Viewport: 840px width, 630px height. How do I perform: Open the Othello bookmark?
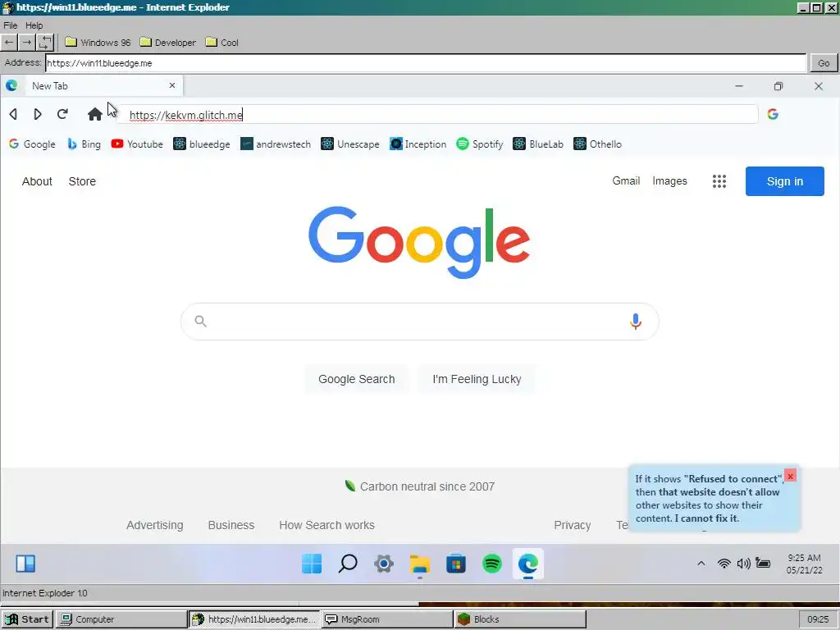click(597, 144)
